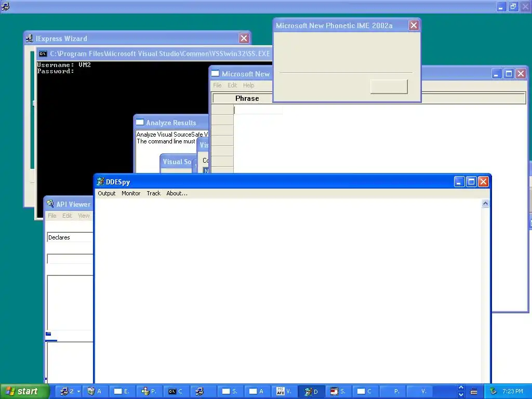Click the Analyze Results window icon
The image size is (532, 399).
pos(140,122)
